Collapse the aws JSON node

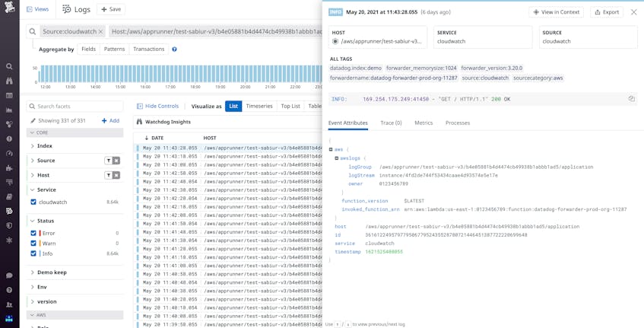click(331, 150)
